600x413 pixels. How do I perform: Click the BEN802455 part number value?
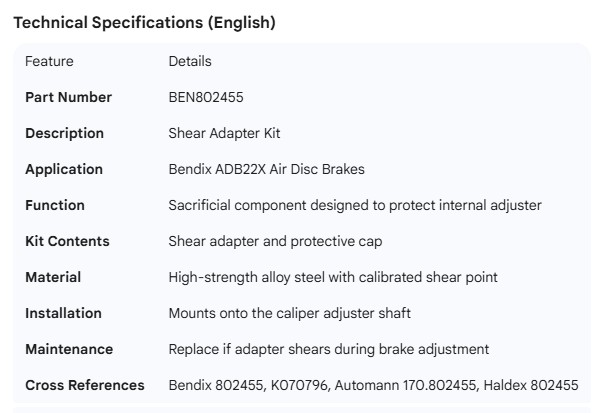(206, 97)
